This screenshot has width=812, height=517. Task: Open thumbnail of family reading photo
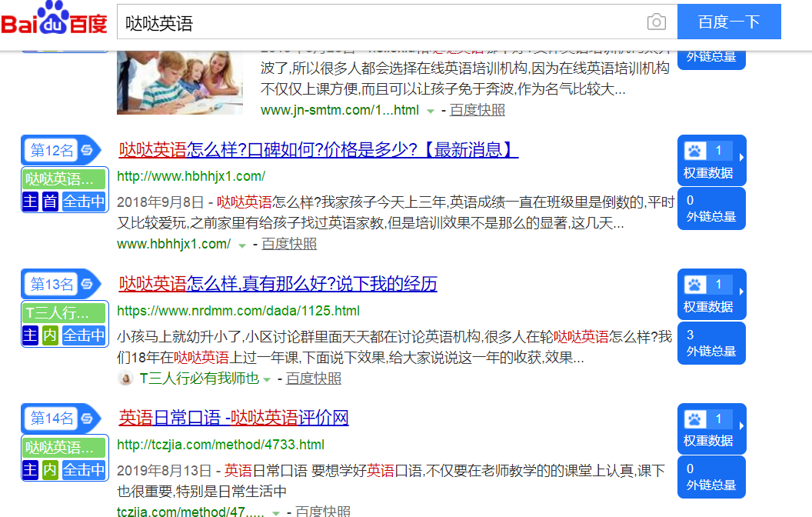180,82
